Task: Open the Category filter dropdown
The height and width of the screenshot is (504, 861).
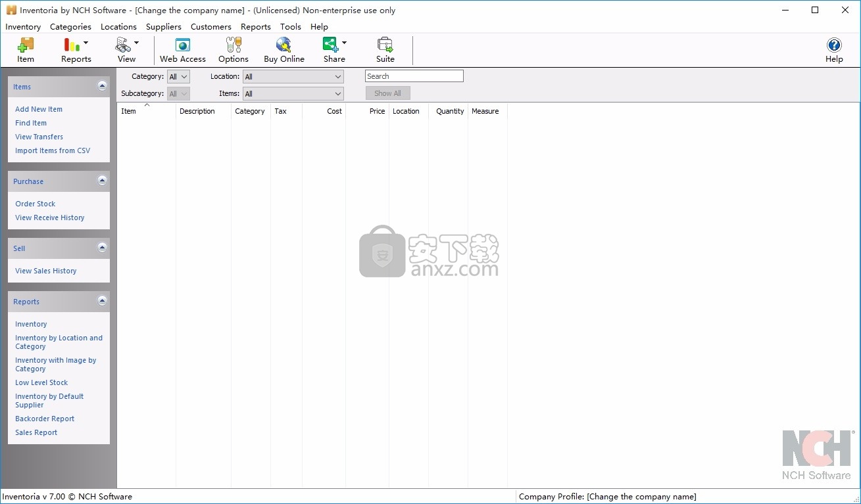Action: point(178,77)
